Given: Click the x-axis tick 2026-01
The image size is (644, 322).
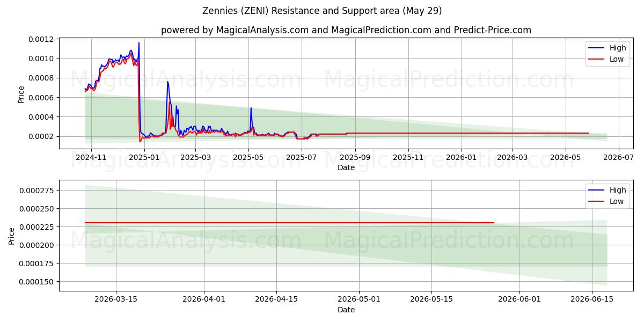Looking at the screenshot, I should click(462, 158).
